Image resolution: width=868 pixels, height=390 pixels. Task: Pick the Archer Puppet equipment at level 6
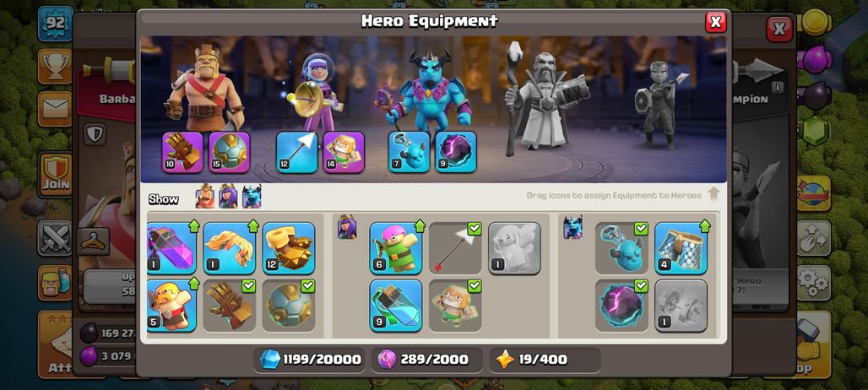click(x=396, y=248)
